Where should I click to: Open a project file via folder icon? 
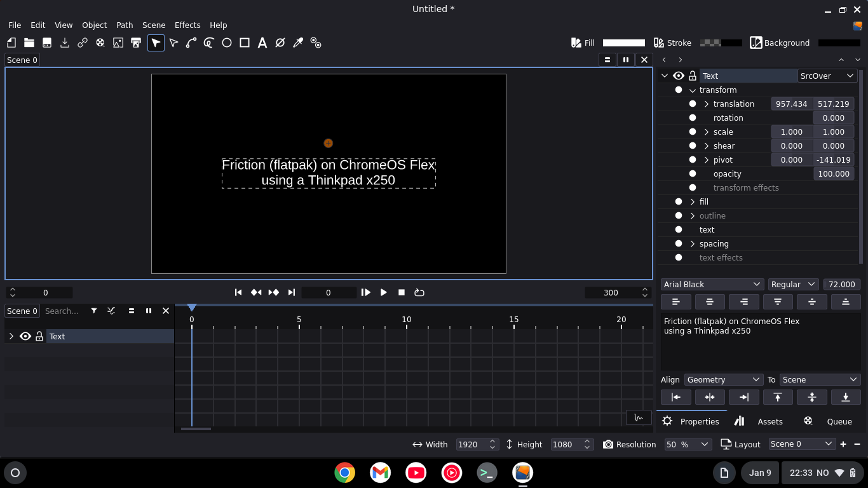click(x=29, y=43)
